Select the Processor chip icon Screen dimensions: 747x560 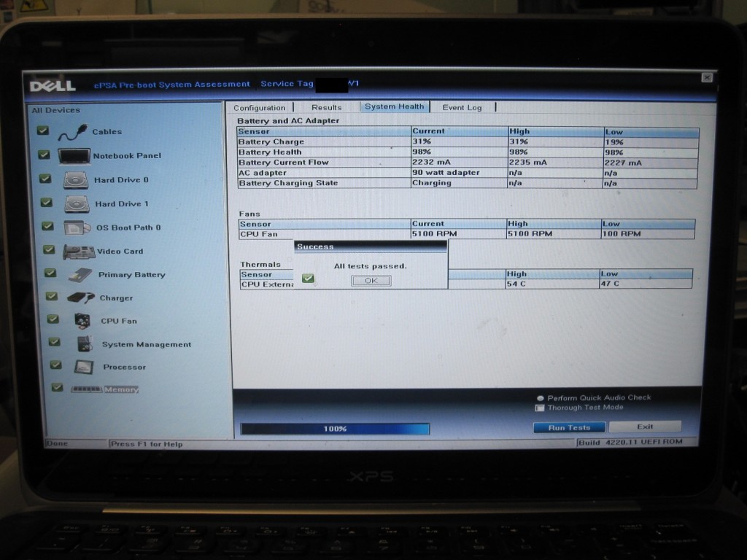[x=84, y=367]
